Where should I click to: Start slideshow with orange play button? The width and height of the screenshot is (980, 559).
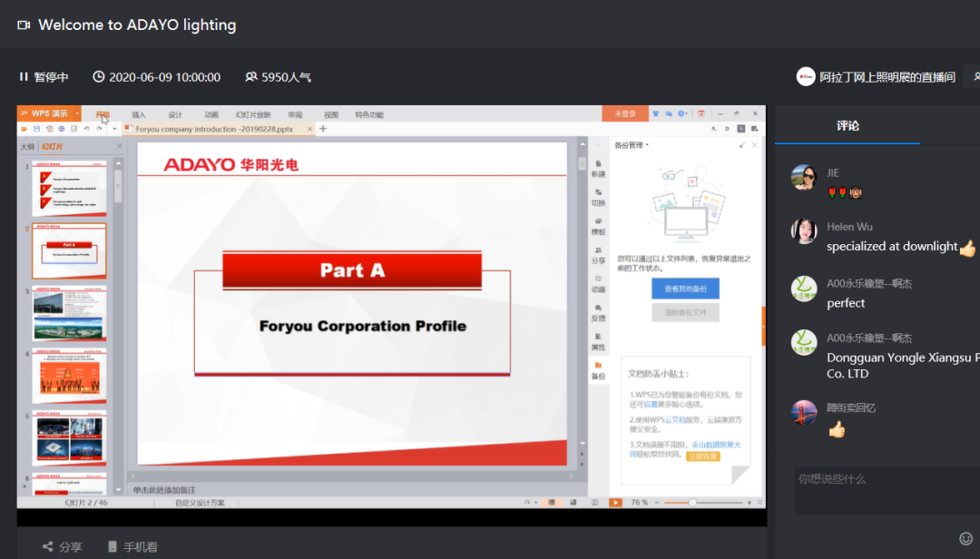(615, 502)
